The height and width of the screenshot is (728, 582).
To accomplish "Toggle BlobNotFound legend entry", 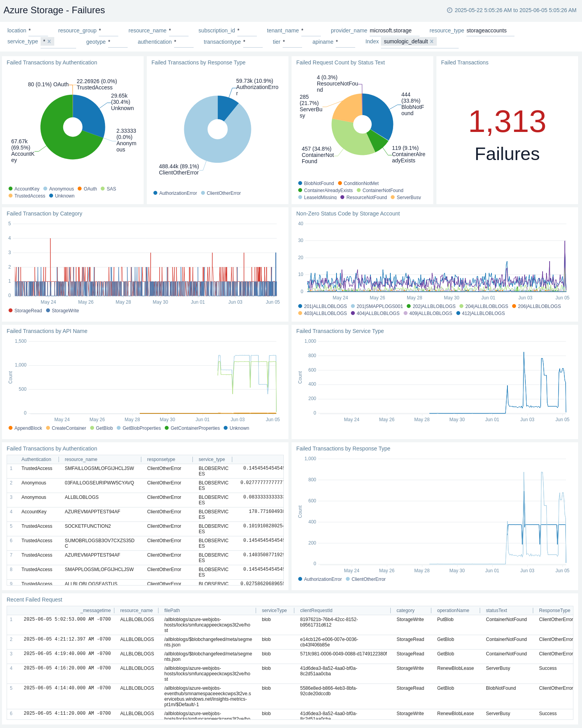I will pyautogui.click(x=316, y=183).
